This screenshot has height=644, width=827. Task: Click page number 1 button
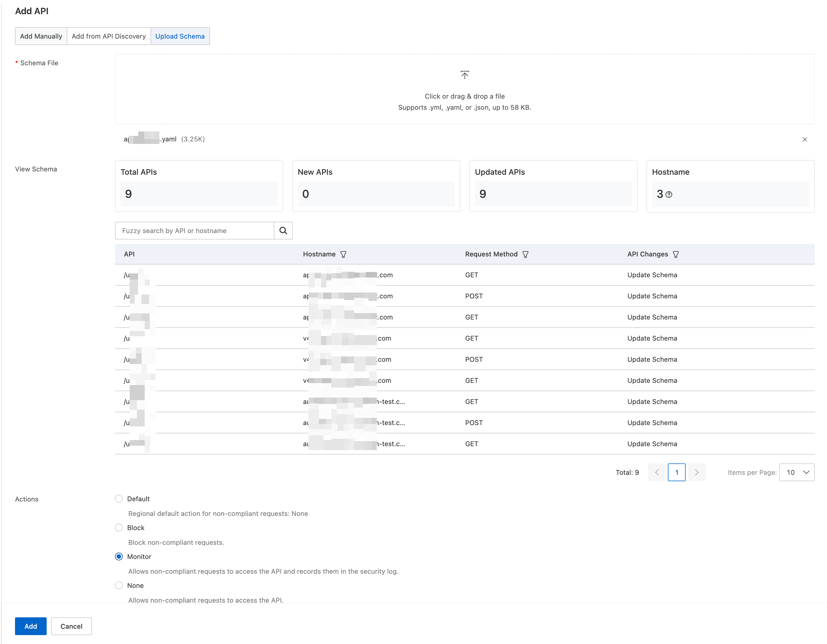677,472
